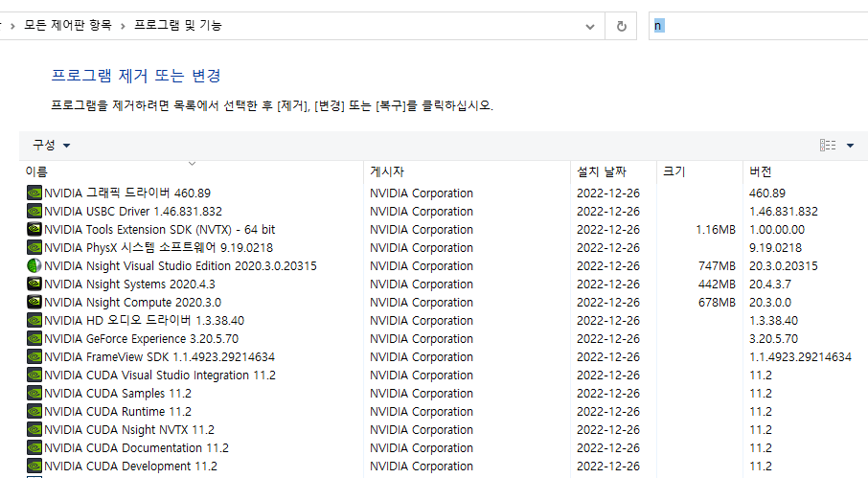This screenshot has width=868, height=478.
Task: Sort by the 이름 column header
Action: pyautogui.click(x=192, y=171)
